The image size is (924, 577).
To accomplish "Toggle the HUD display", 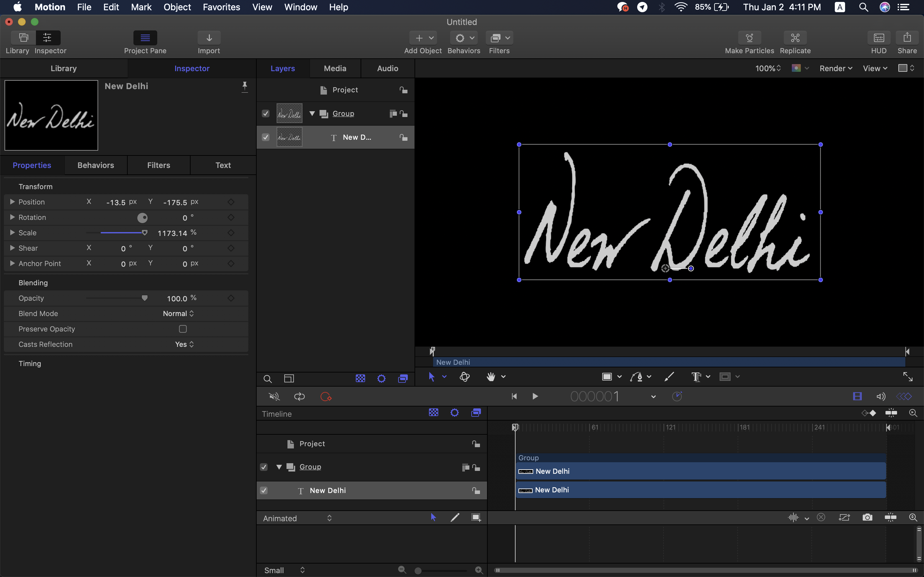I will [878, 38].
